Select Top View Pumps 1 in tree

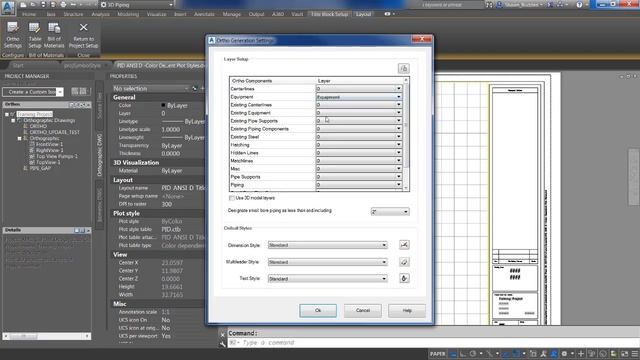[x=57, y=156]
